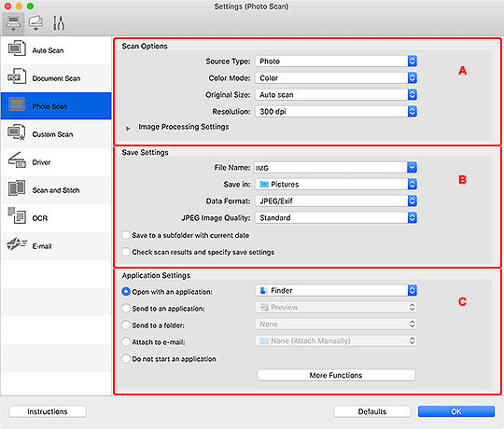This screenshot has width=504, height=429.
Task: Select Document Scan in the sidebar
Action: coord(56,78)
